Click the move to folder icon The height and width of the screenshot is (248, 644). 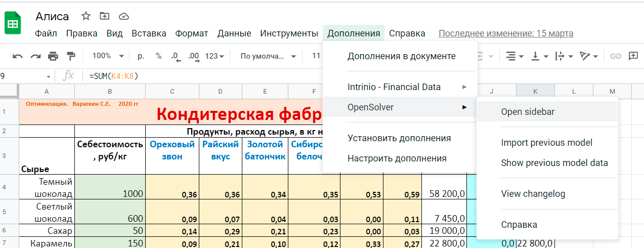[104, 16]
